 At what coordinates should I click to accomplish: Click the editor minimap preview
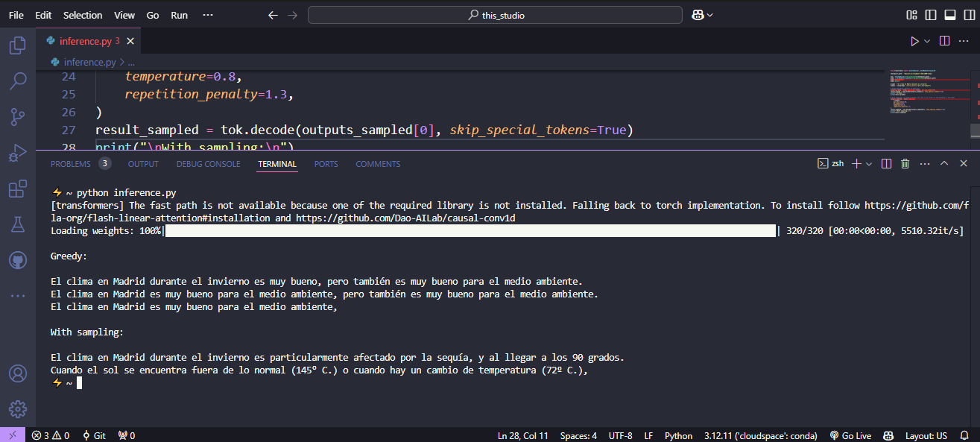pos(926,93)
